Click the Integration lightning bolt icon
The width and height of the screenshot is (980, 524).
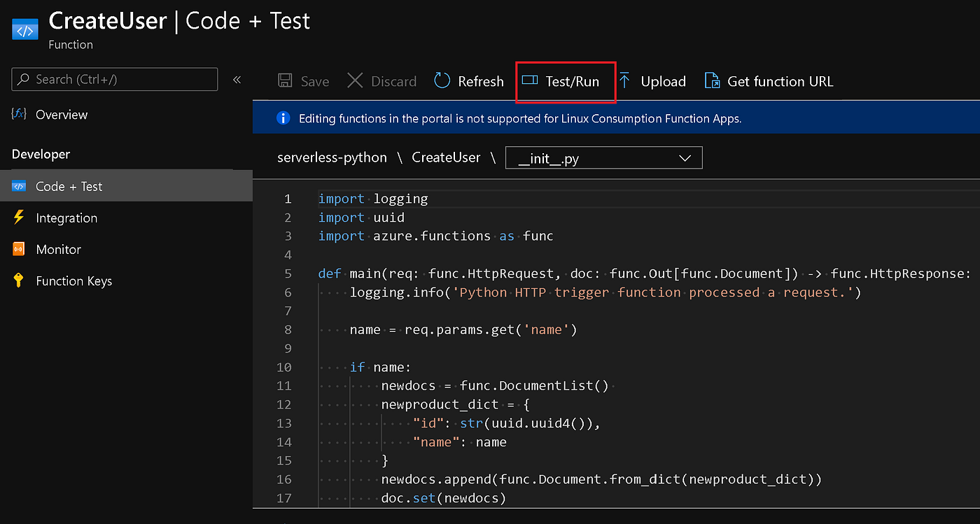click(x=19, y=218)
